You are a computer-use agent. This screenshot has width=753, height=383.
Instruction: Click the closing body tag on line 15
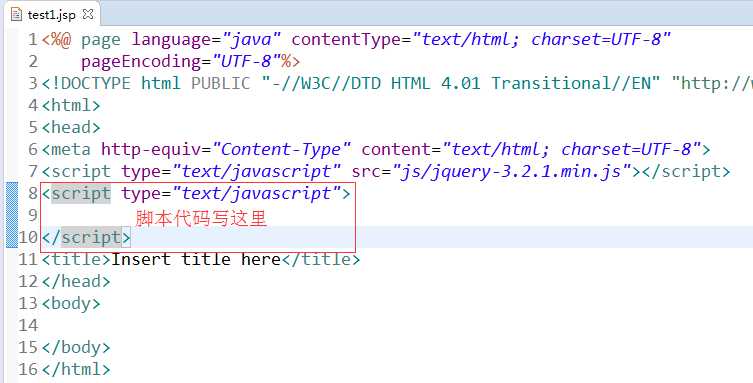pyautogui.click(x=76, y=347)
